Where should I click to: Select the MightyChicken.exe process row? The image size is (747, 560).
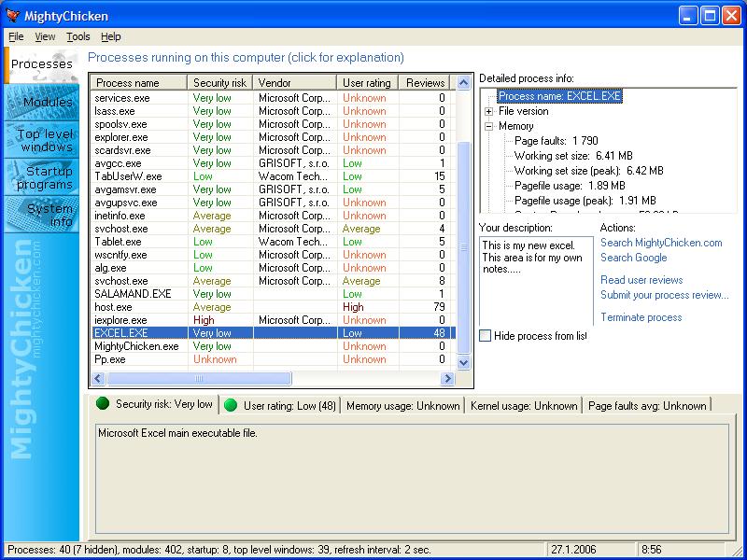[x=274, y=346]
